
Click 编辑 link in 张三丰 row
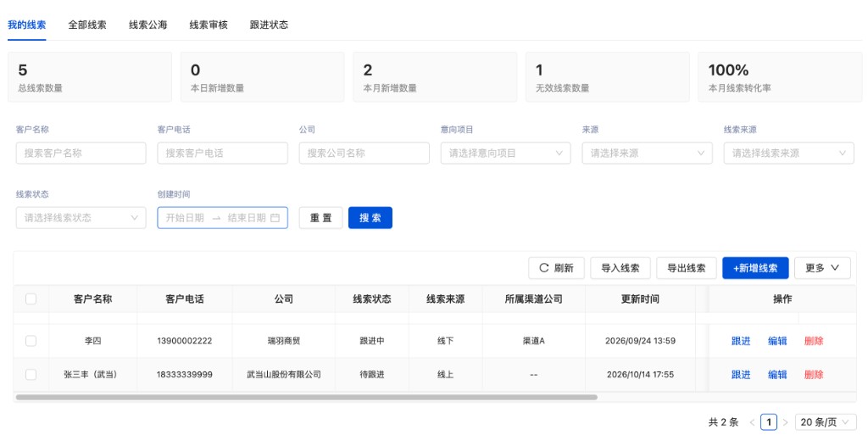(777, 375)
